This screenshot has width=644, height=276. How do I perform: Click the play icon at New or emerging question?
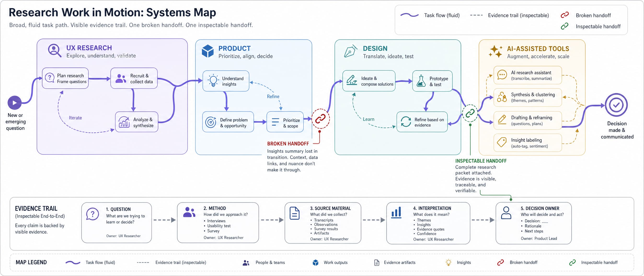15,103
